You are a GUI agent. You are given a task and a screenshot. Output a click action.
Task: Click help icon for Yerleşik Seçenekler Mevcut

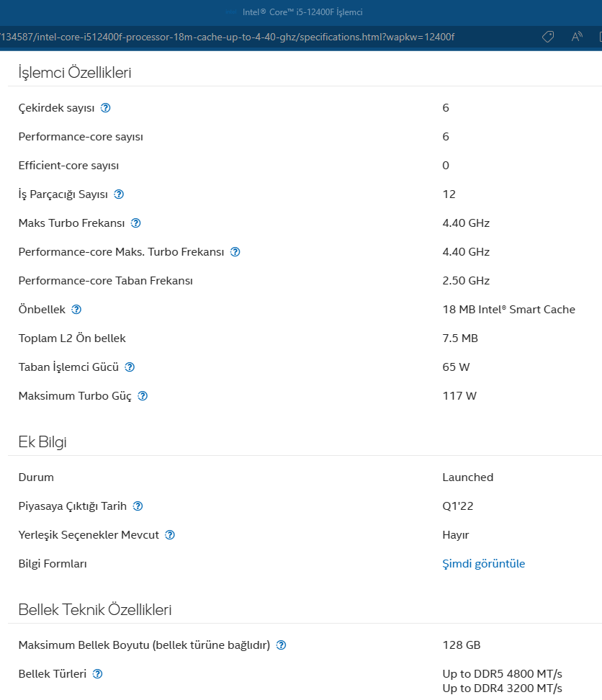pos(170,535)
